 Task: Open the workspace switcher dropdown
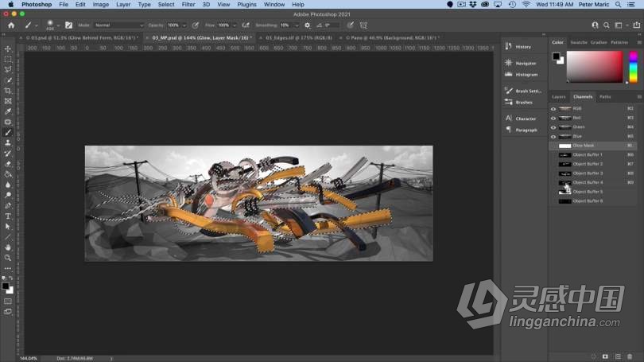coord(620,25)
